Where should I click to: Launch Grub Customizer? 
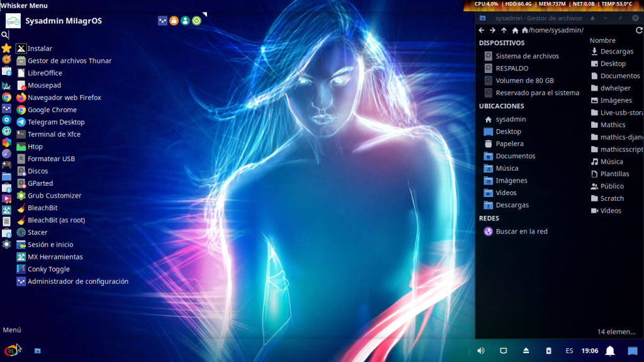[54, 196]
